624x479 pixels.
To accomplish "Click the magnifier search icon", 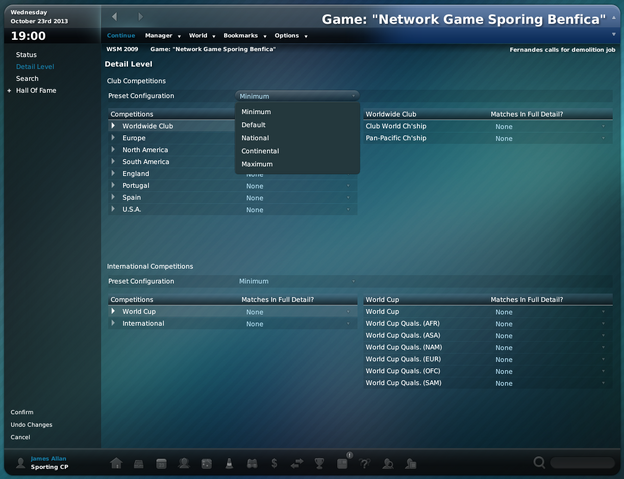I will (x=539, y=462).
